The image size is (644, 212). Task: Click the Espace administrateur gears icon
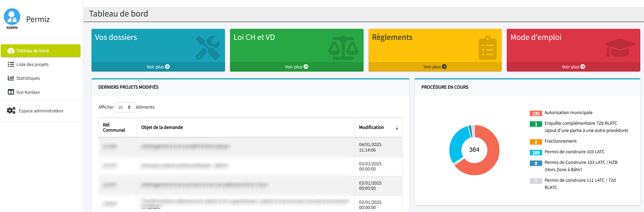coord(11,111)
